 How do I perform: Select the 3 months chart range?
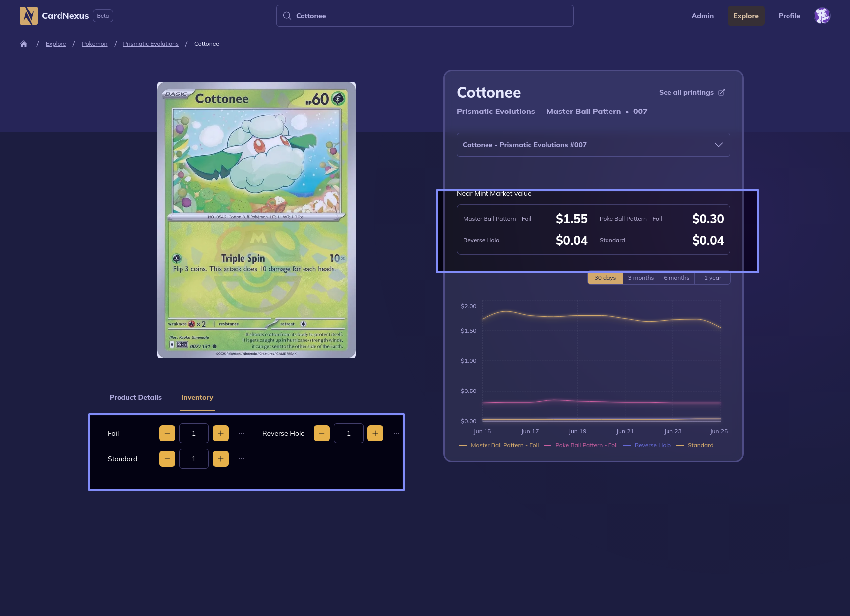(641, 278)
